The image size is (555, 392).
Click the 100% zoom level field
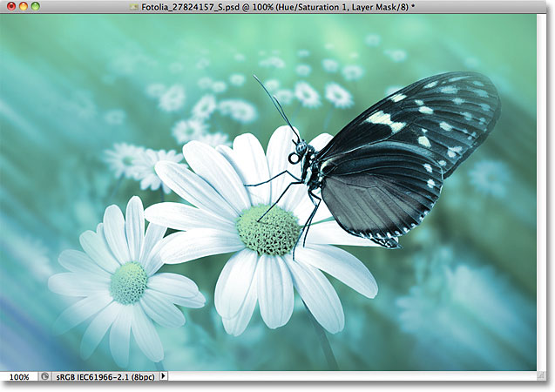19,377
